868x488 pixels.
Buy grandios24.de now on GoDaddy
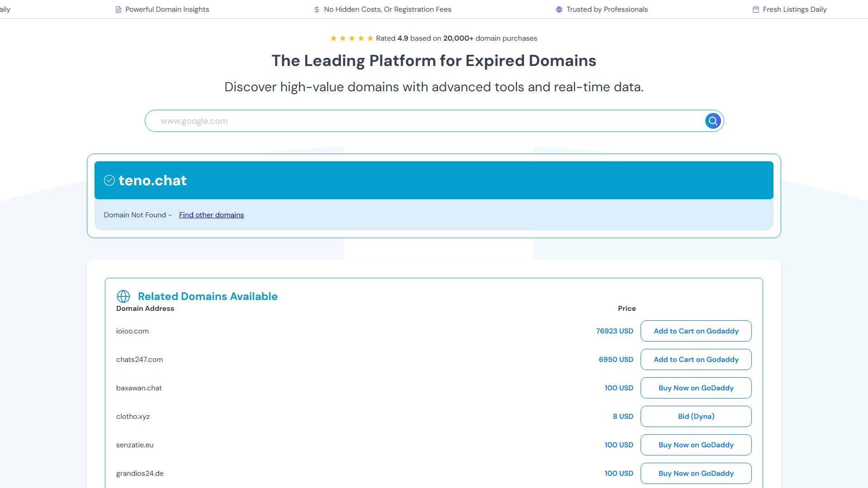click(696, 473)
